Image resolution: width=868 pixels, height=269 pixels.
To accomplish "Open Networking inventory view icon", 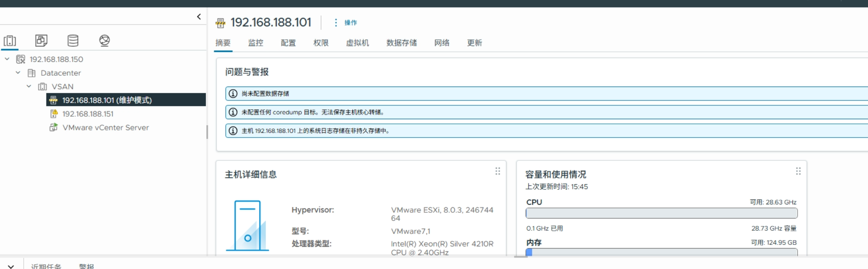I will [x=104, y=41].
